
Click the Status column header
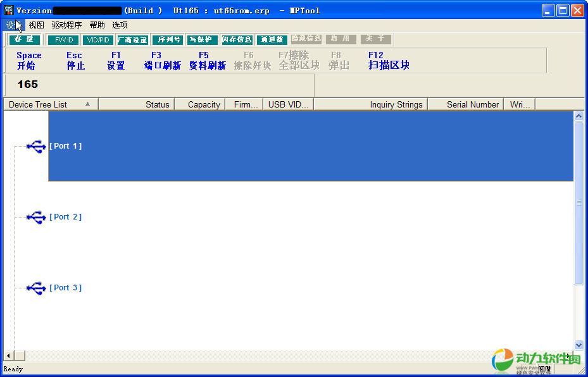pyautogui.click(x=137, y=104)
